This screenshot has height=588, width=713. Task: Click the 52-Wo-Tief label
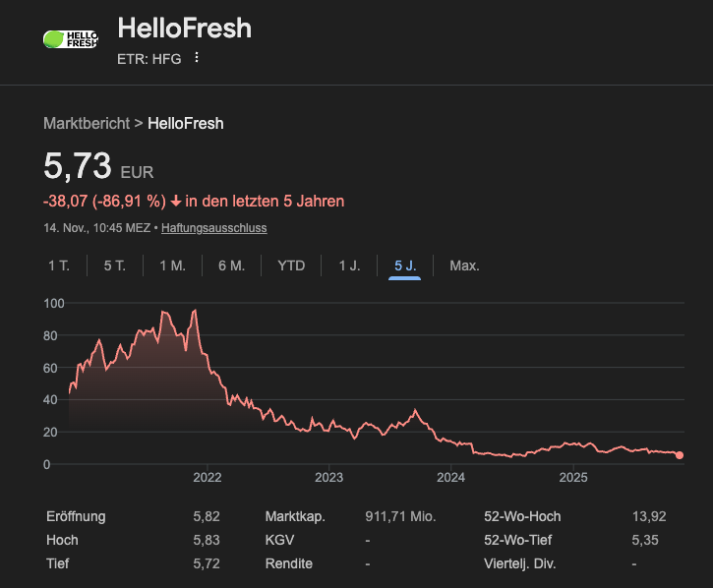[x=517, y=540]
